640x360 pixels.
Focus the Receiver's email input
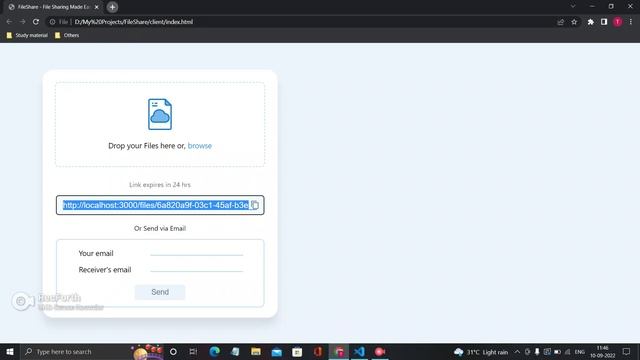tap(197, 269)
